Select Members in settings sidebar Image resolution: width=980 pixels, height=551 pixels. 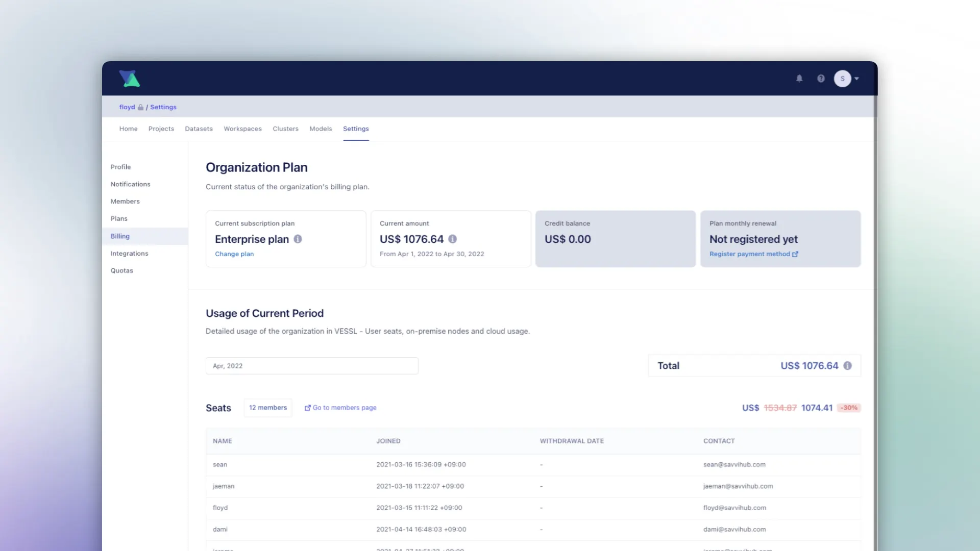pos(125,202)
